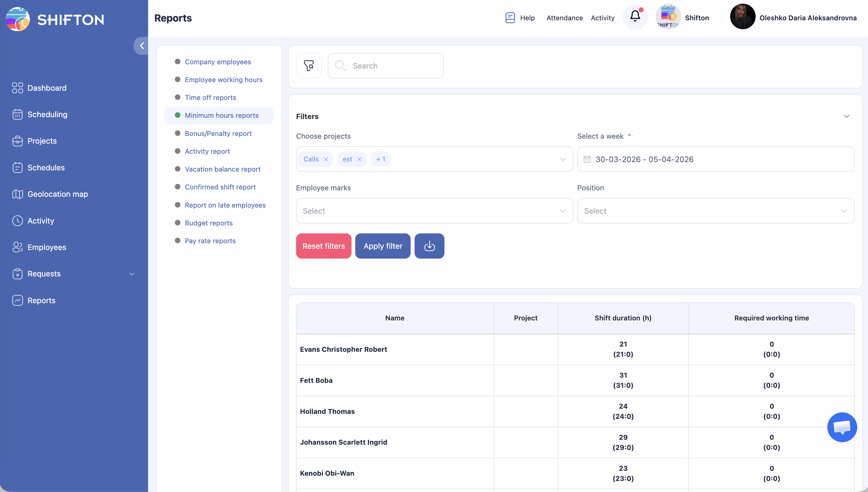Switch to Budget reports
The width and height of the screenshot is (868, 492).
209,223
